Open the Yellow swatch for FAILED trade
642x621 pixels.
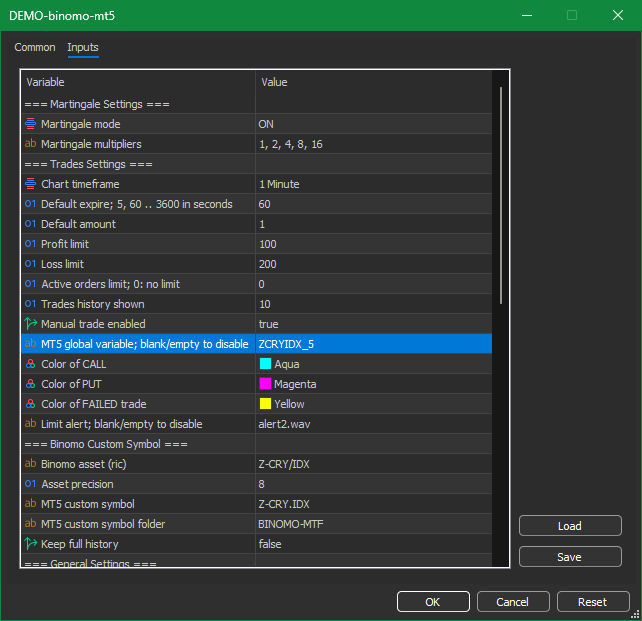(x=265, y=404)
